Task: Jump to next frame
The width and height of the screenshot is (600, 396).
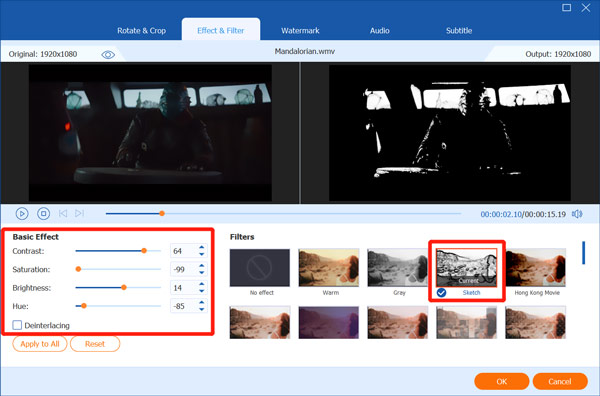Action: click(x=80, y=213)
